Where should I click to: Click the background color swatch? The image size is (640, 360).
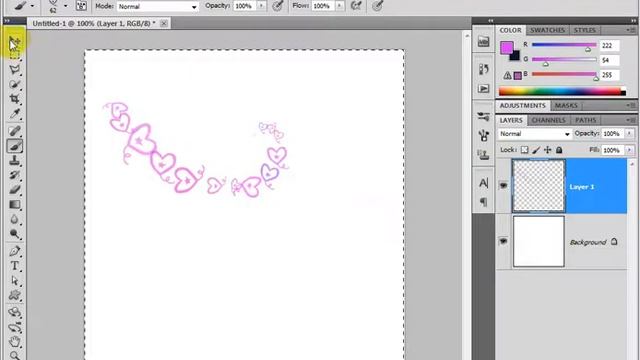click(515, 56)
